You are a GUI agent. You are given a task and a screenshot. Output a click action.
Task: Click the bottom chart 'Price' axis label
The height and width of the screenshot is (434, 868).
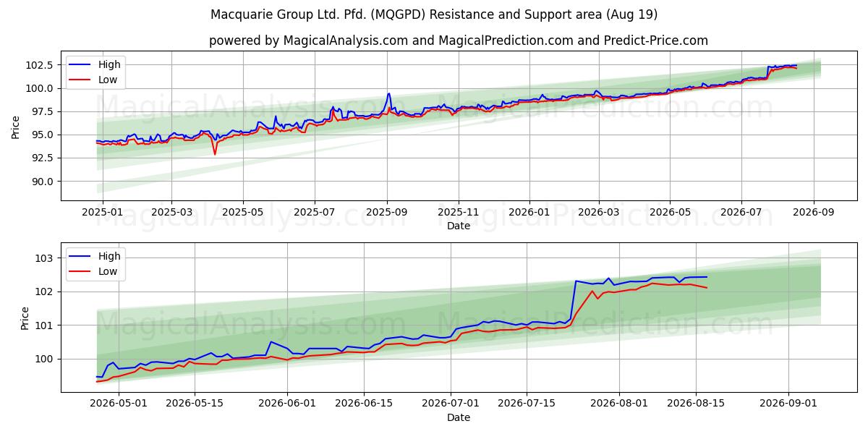25,318
